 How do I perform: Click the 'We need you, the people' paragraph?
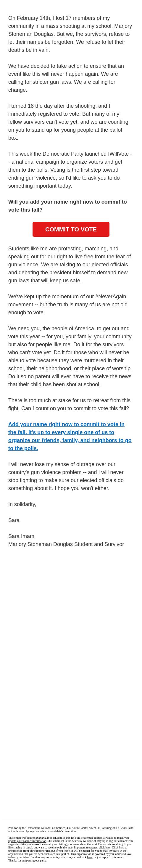tap(71, 357)
